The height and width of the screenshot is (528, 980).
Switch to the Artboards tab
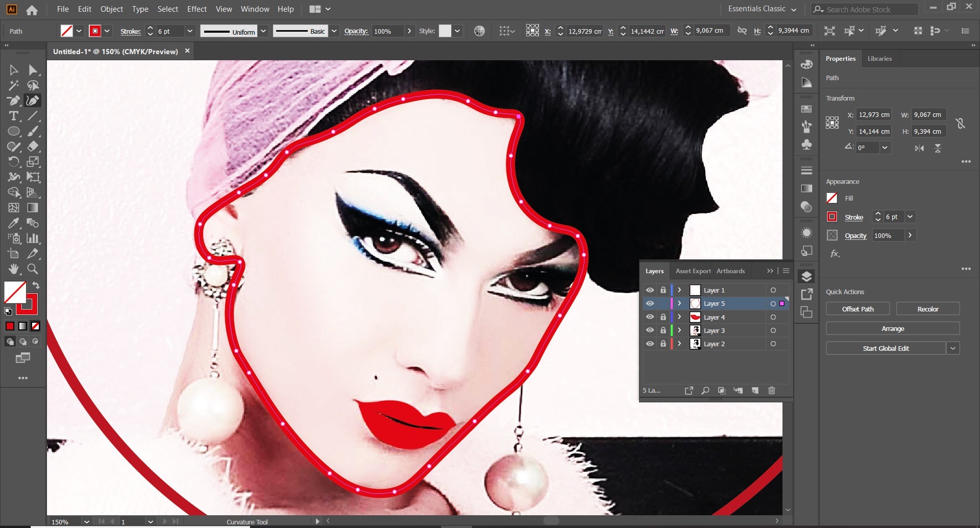click(730, 271)
